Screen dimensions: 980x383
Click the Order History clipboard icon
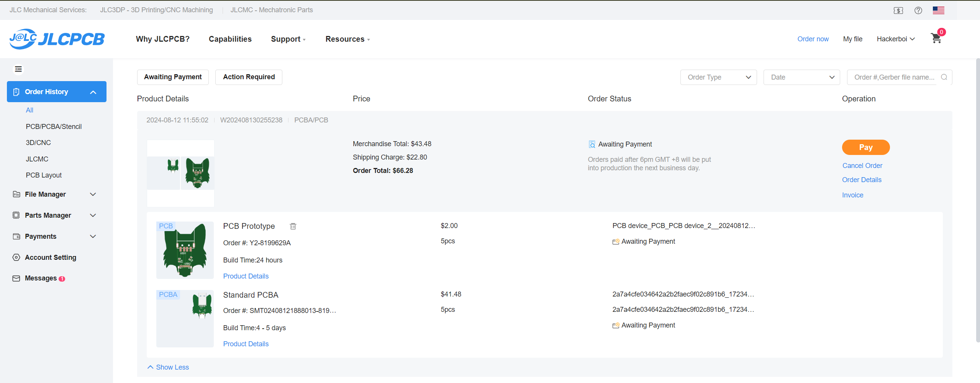16,92
